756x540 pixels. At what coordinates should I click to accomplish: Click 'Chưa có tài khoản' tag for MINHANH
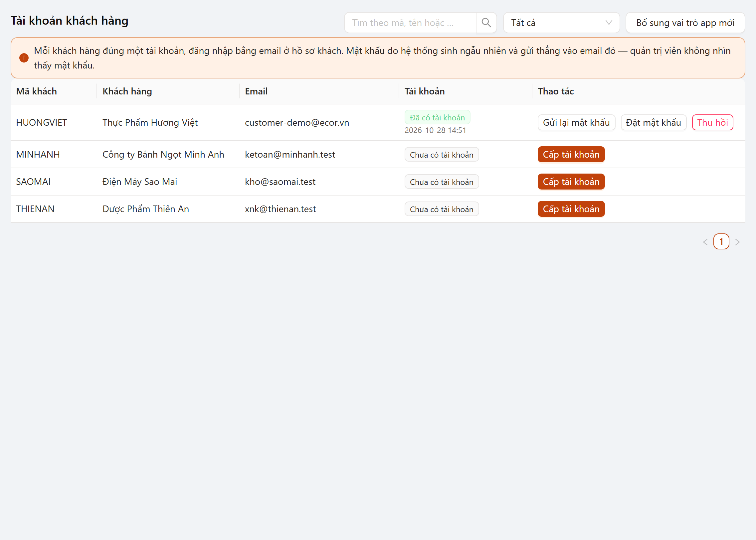[442, 155]
